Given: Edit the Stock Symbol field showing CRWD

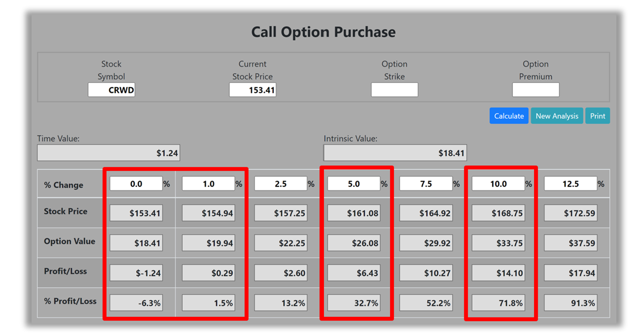Looking at the screenshot, I should (111, 90).
